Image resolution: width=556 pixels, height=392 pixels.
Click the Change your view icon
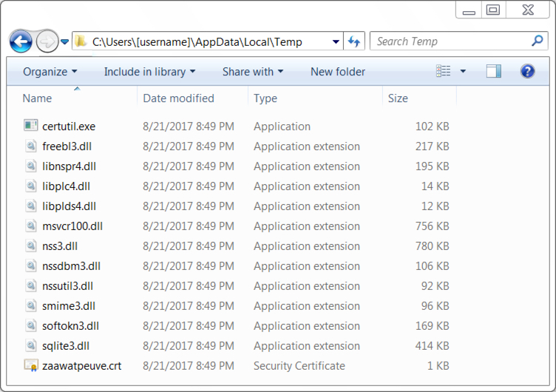point(443,71)
